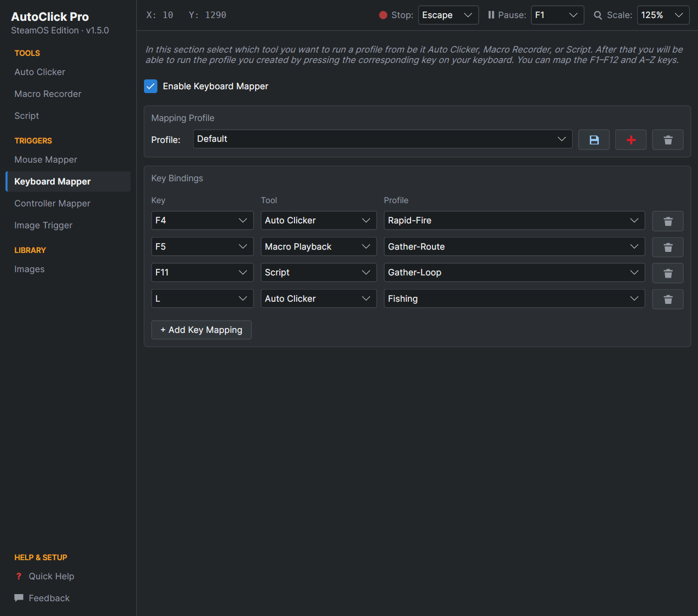
Task: Go to Auto Clicker in sidebar
Action: point(68,72)
